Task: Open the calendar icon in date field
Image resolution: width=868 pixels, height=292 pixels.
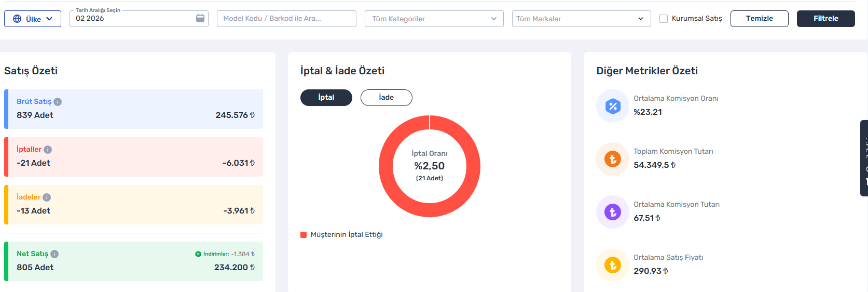Action: 200,18
